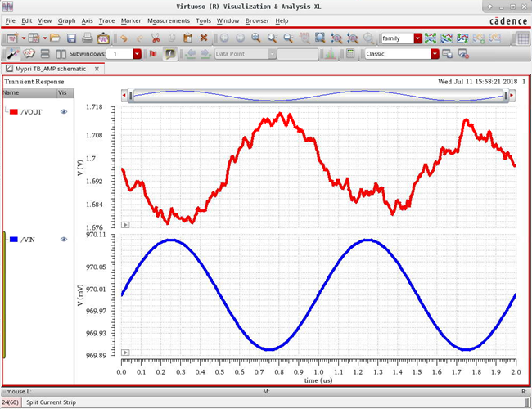The image size is (532, 409).
Task: Expand the /VIN strip play arrow
Action: pyautogui.click(x=125, y=353)
